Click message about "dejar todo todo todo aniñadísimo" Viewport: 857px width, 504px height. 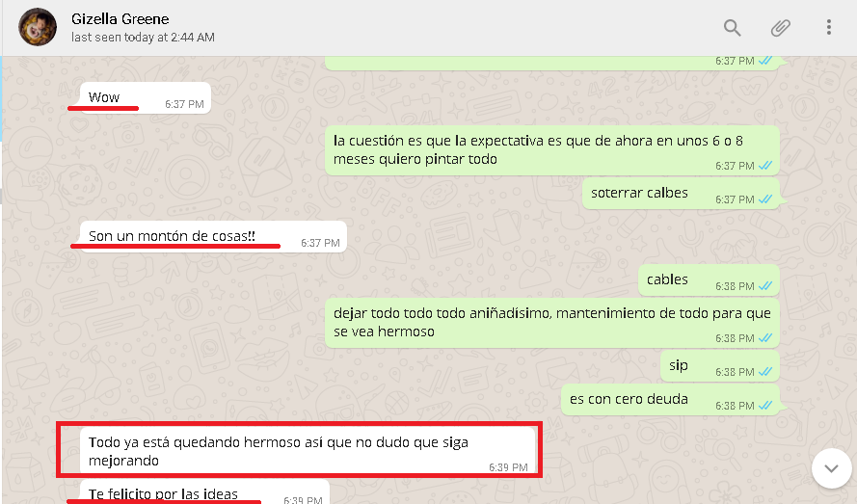pyautogui.click(x=552, y=323)
